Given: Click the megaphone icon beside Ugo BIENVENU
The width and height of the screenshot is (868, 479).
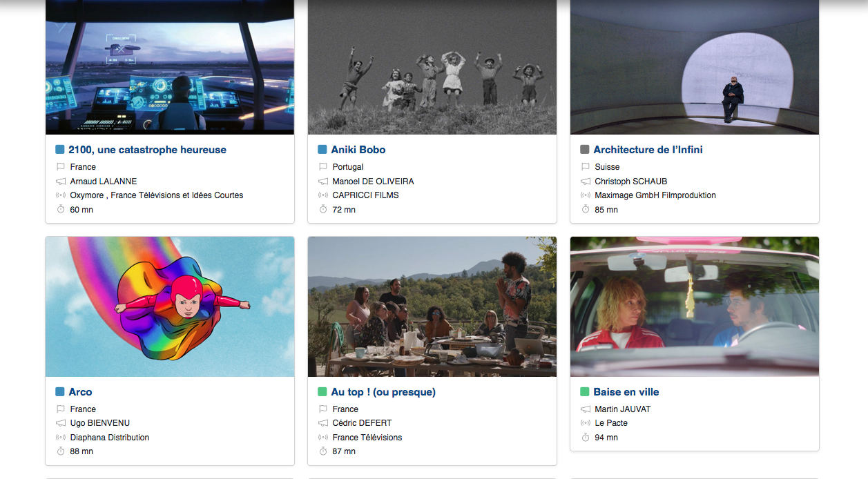Looking at the screenshot, I should (x=60, y=423).
